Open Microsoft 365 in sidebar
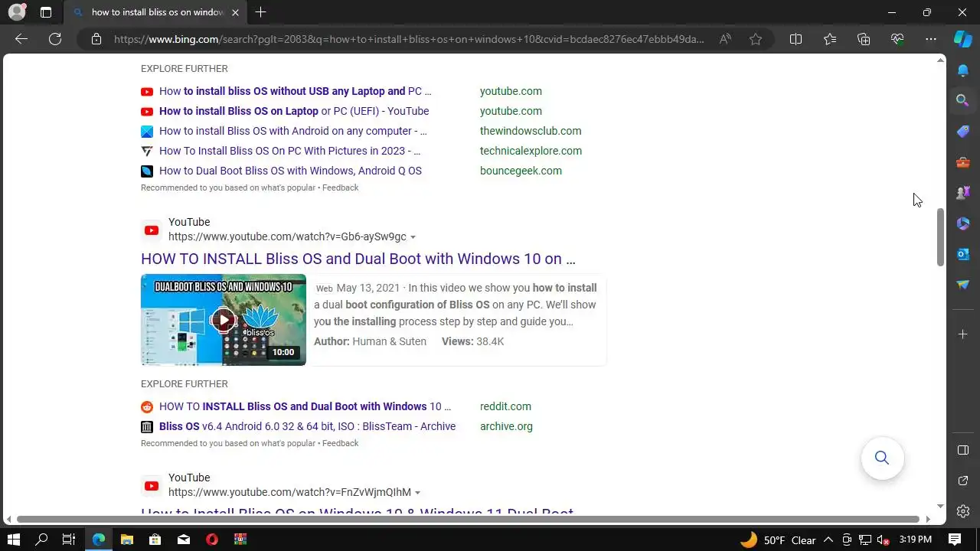The width and height of the screenshot is (980, 551). point(963,223)
